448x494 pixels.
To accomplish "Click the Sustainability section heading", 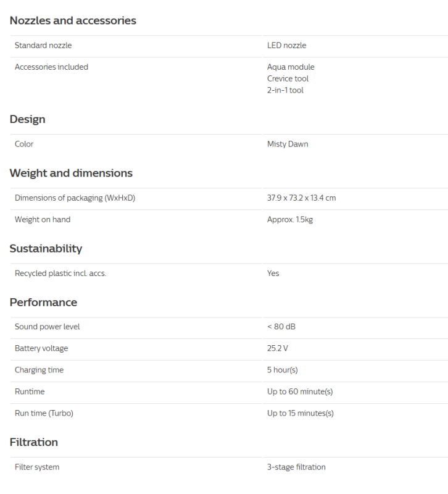I will tap(46, 248).
